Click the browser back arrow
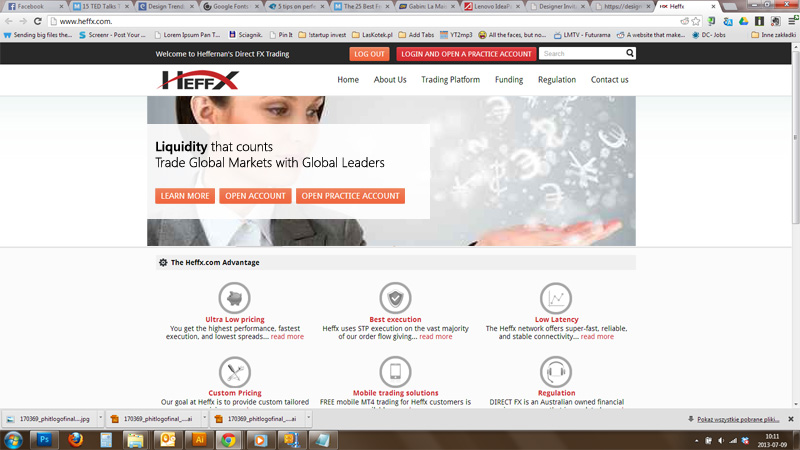 [x=9, y=21]
